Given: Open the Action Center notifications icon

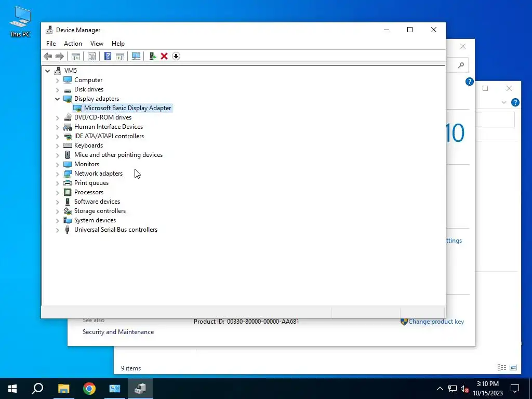Looking at the screenshot, I should [x=515, y=389].
